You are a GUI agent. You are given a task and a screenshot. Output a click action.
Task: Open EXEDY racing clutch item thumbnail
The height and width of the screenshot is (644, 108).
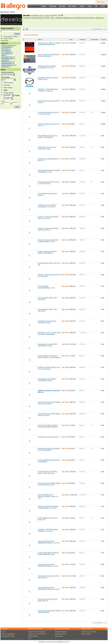tap(29, 70)
